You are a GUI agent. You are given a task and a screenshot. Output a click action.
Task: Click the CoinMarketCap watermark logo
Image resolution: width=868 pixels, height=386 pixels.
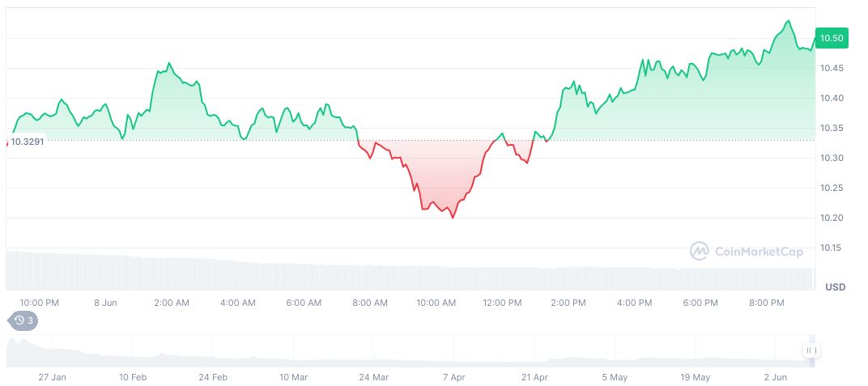click(747, 252)
